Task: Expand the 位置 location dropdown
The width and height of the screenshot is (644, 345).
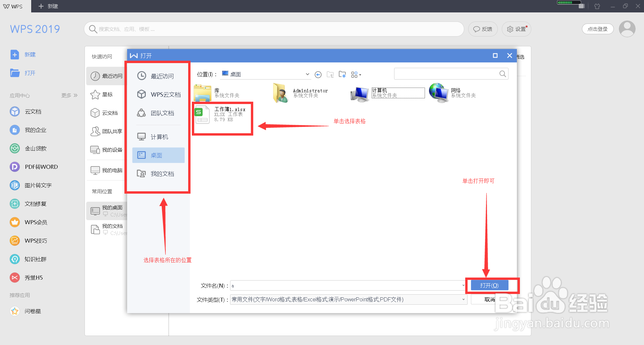Action: tap(307, 74)
